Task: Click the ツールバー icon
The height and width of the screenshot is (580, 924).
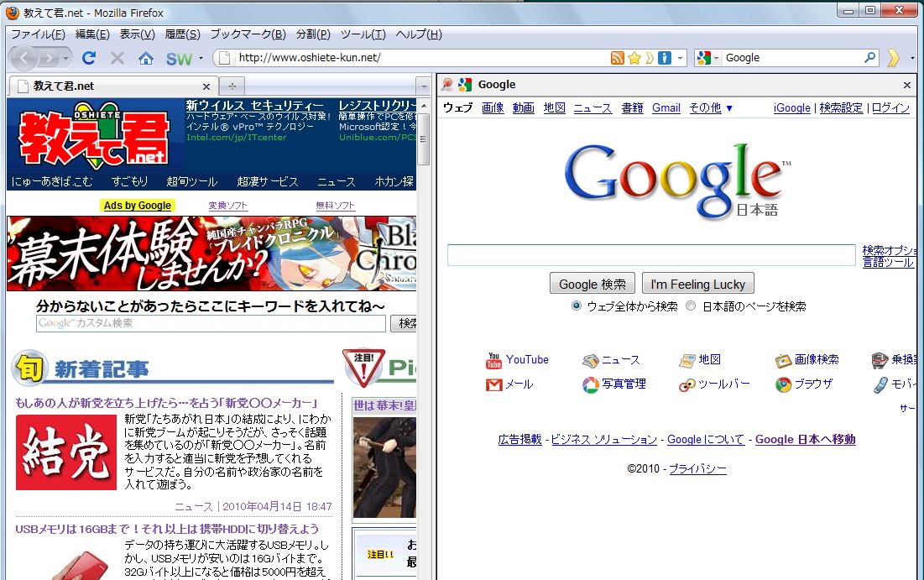Action: click(687, 385)
